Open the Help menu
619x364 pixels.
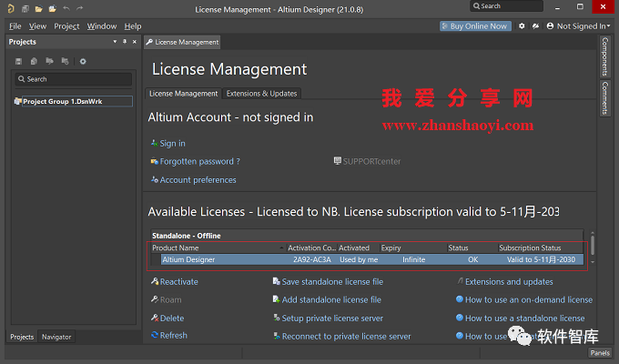(133, 26)
